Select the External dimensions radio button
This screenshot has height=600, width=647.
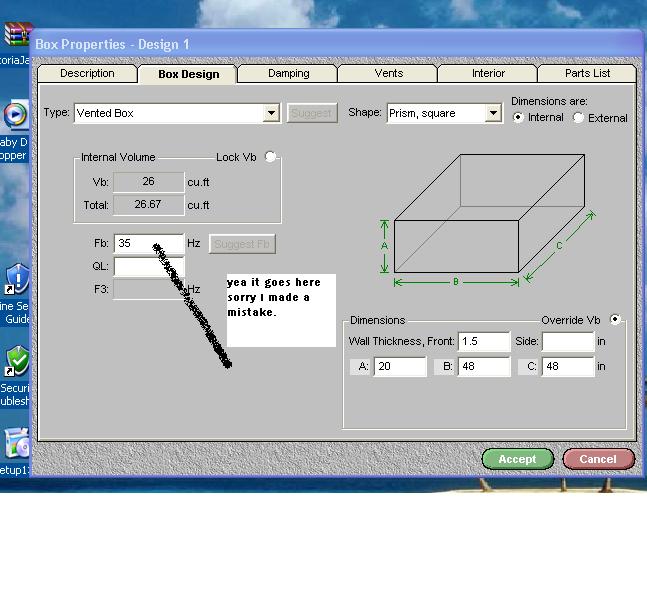(x=579, y=117)
